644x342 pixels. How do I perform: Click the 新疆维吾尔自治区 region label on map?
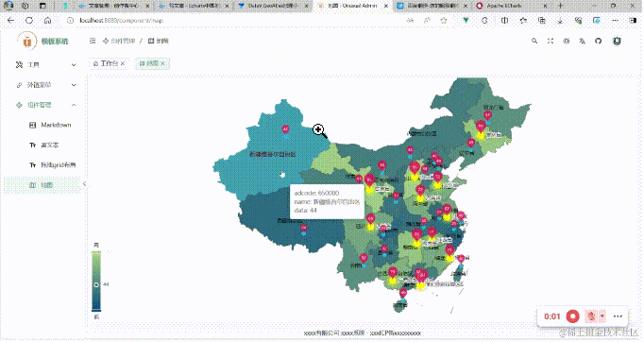click(272, 154)
